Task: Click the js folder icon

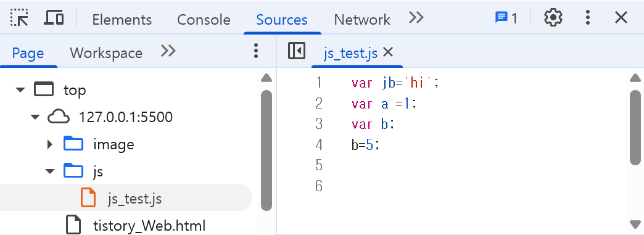Action: [73, 170]
